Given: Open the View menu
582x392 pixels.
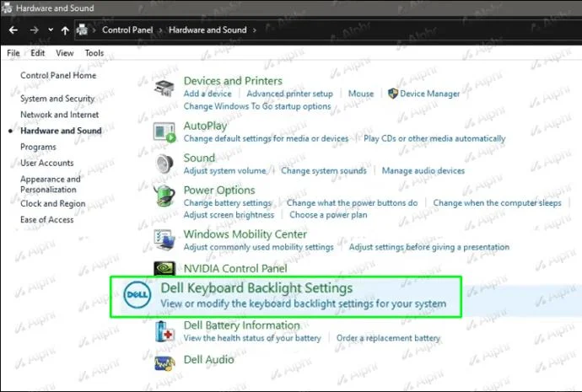Looking at the screenshot, I should coord(65,53).
